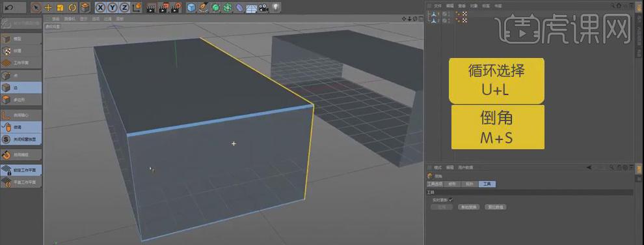Switch to 拓扑 tab

[x=470, y=184]
